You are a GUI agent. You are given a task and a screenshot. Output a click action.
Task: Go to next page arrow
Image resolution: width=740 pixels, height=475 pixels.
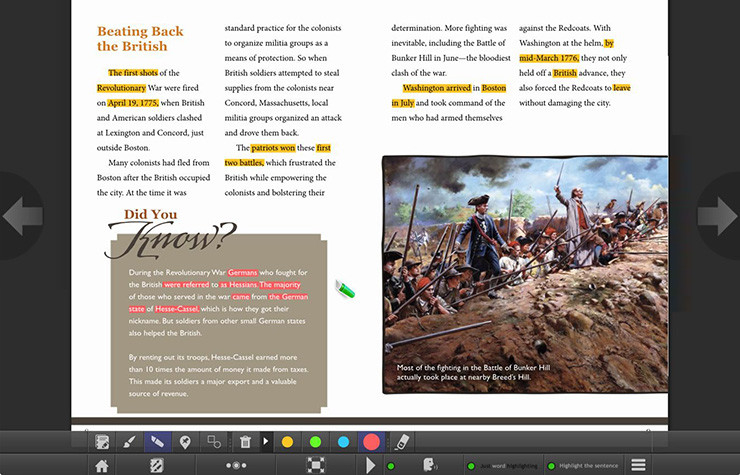(717, 216)
